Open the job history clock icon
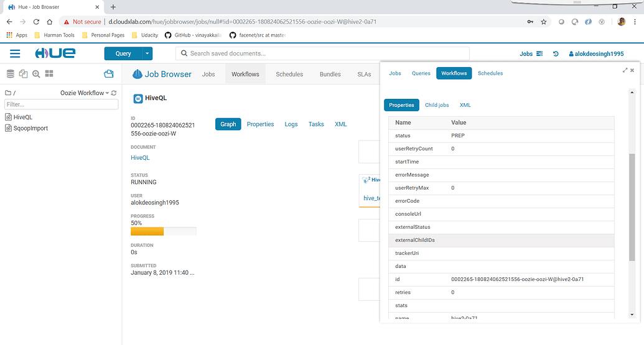Screen dimensions: 644x345 tap(556, 54)
